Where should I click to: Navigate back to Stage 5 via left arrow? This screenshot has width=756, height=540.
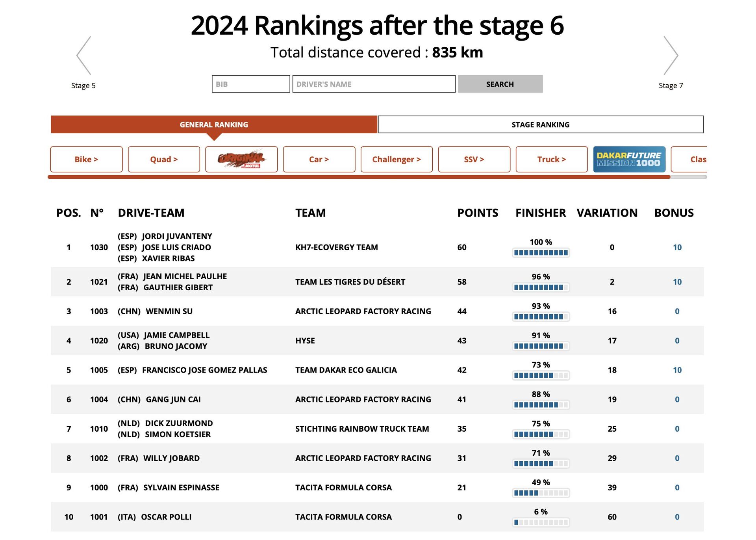coord(83,55)
